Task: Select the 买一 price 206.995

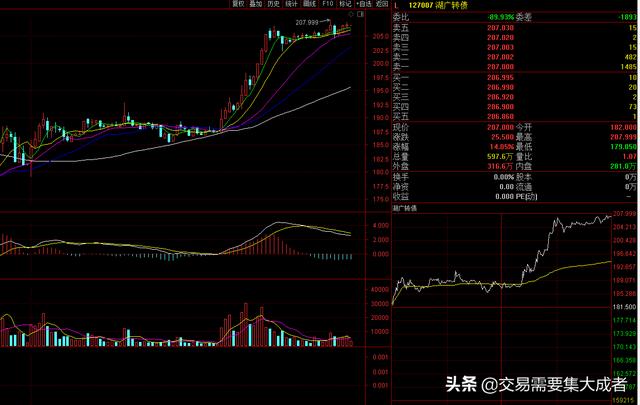Action: point(500,78)
